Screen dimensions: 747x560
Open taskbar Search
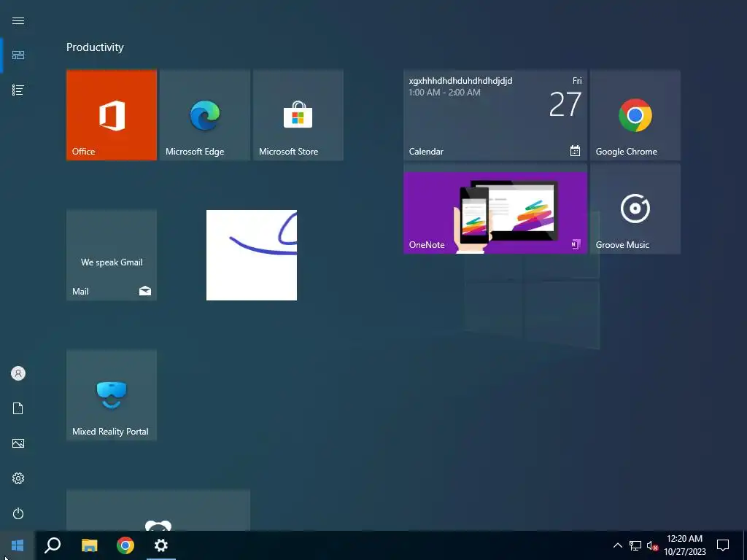click(x=53, y=545)
